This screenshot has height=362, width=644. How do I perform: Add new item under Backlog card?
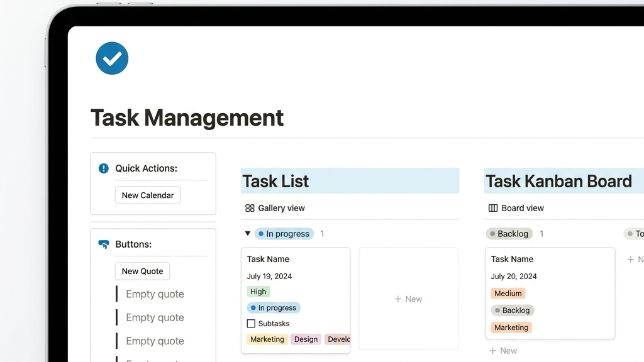click(503, 351)
